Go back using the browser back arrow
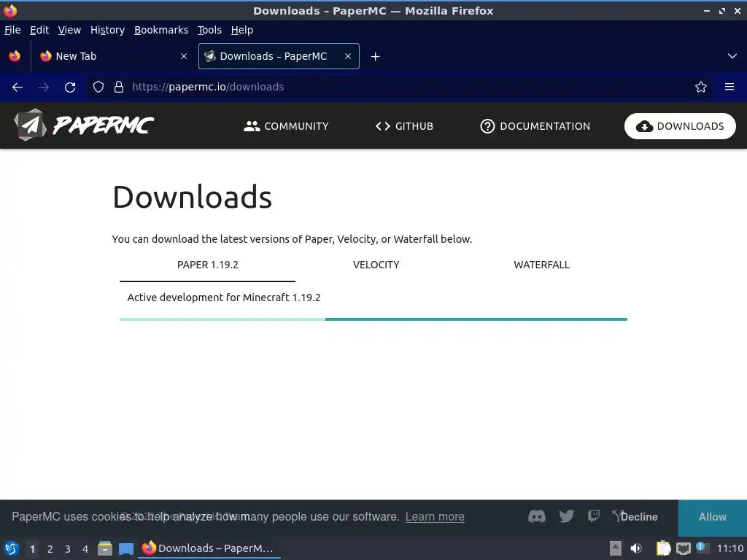The height and width of the screenshot is (560, 747). coord(18,87)
